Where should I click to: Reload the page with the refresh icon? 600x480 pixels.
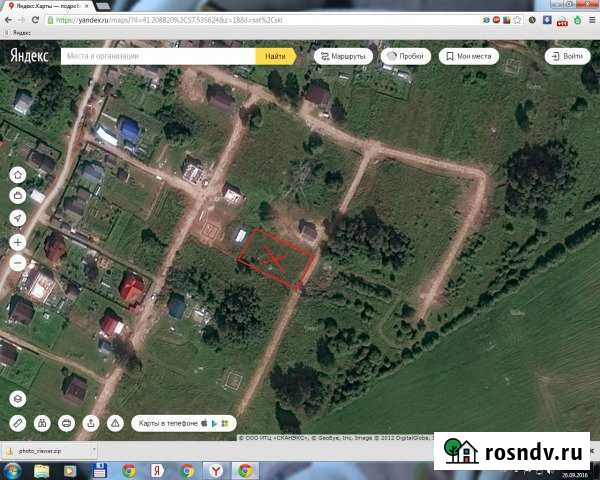click(x=35, y=20)
